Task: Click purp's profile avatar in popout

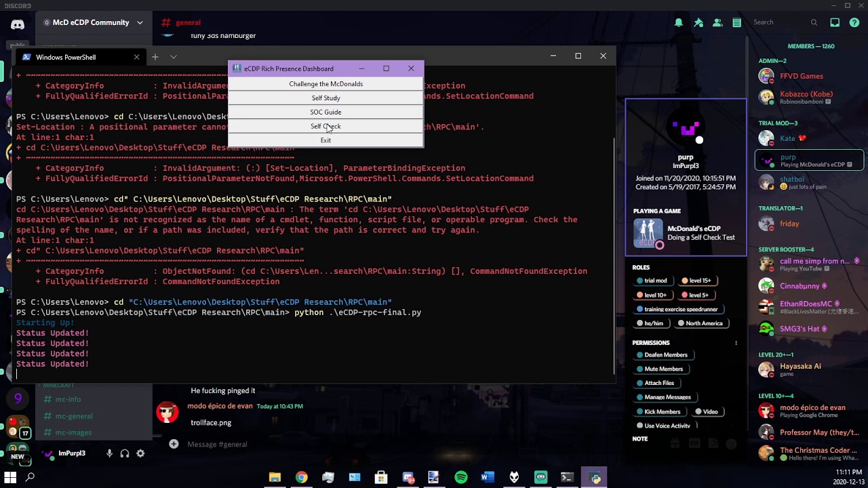Action: pos(686,128)
